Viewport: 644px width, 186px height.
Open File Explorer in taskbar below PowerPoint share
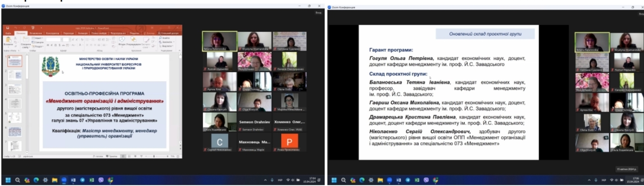(55, 180)
